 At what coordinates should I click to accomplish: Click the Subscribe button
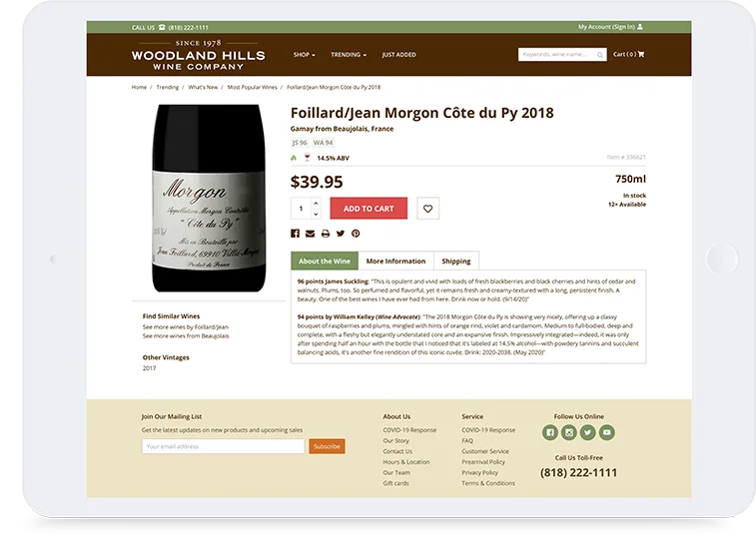click(327, 446)
